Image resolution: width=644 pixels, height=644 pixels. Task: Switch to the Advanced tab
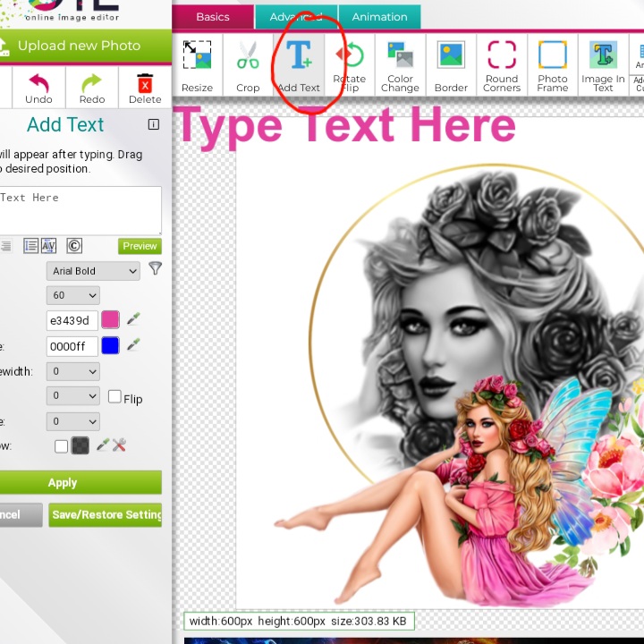click(296, 17)
